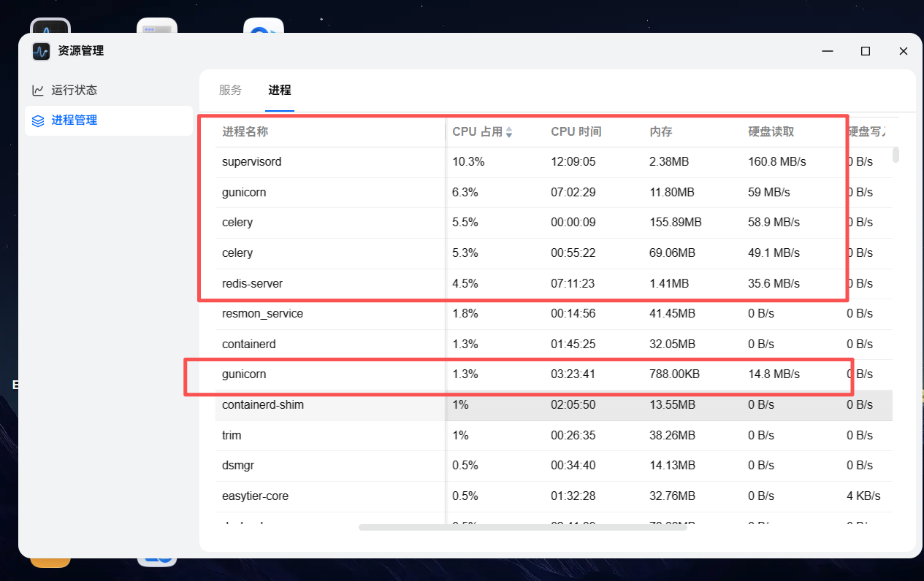Click the 155.89MB memory value
This screenshot has width=924, height=581.
[676, 223]
